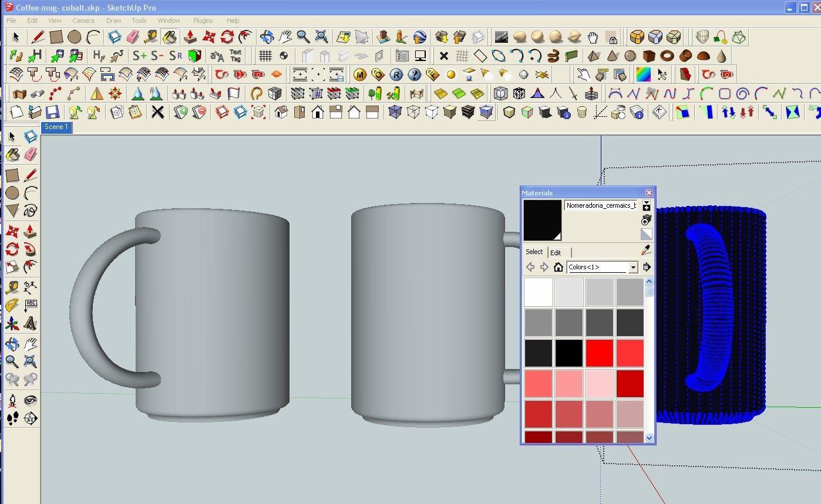This screenshot has height=504, width=821.
Task: Click the yellow M round button icon
Action: [x=360, y=75]
